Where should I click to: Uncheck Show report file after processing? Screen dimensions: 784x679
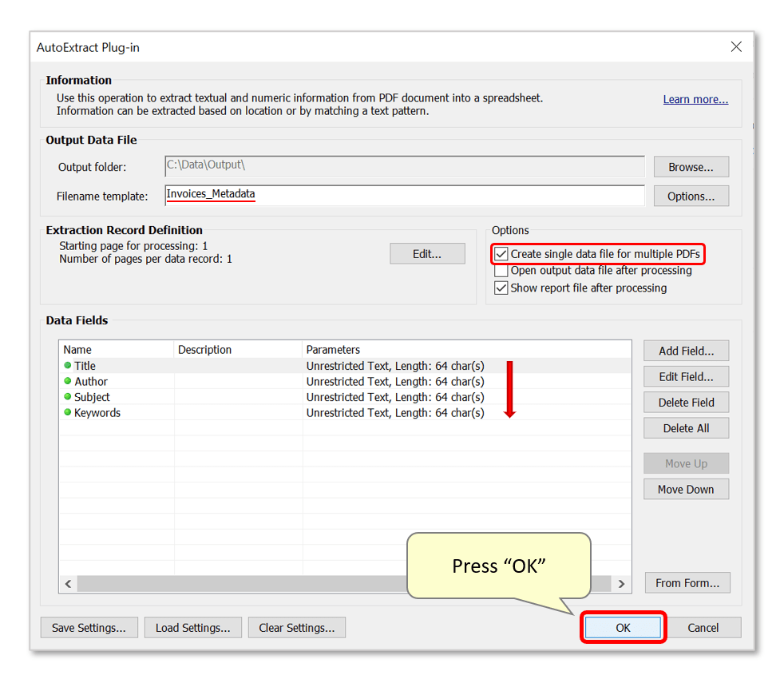click(x=501, y=288)
